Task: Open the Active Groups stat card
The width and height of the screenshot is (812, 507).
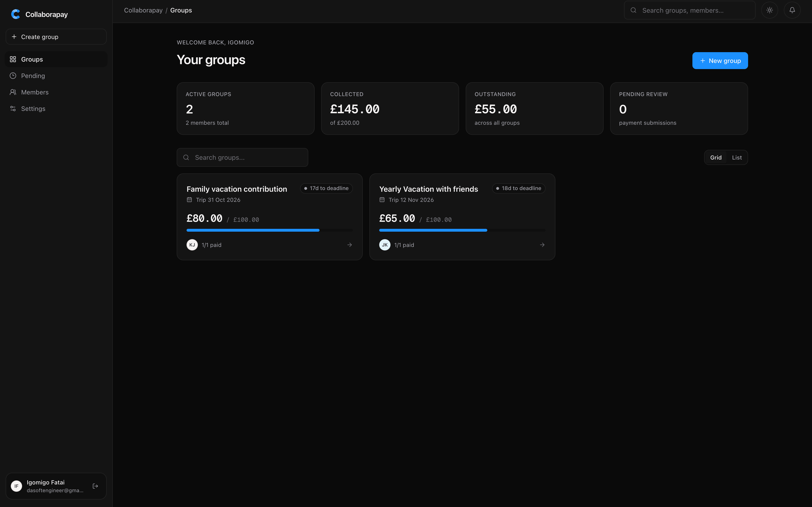Action: pos(246,108)
